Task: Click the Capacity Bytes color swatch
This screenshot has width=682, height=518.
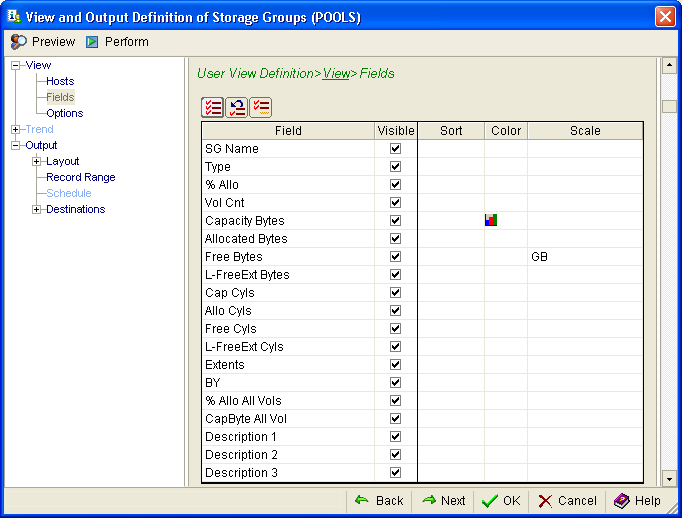Action: pyautogui.click(x=491, y=221)
